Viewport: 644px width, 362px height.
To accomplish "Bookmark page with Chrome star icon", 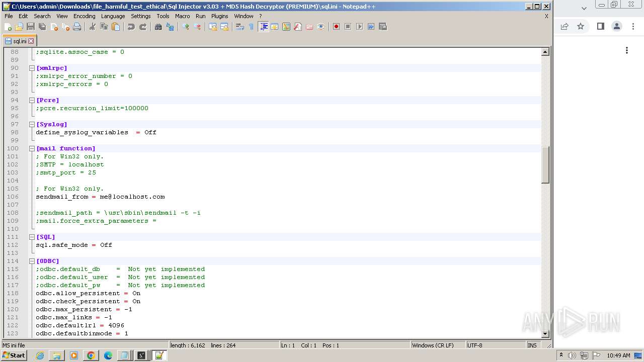I will 581,26.
